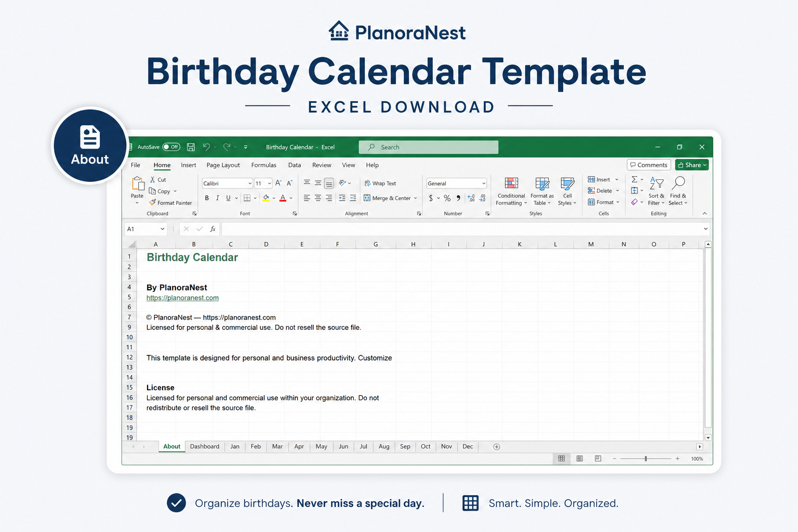798x532 pixels.
Task: Open Sort & Filter
Action: point(656,191)
